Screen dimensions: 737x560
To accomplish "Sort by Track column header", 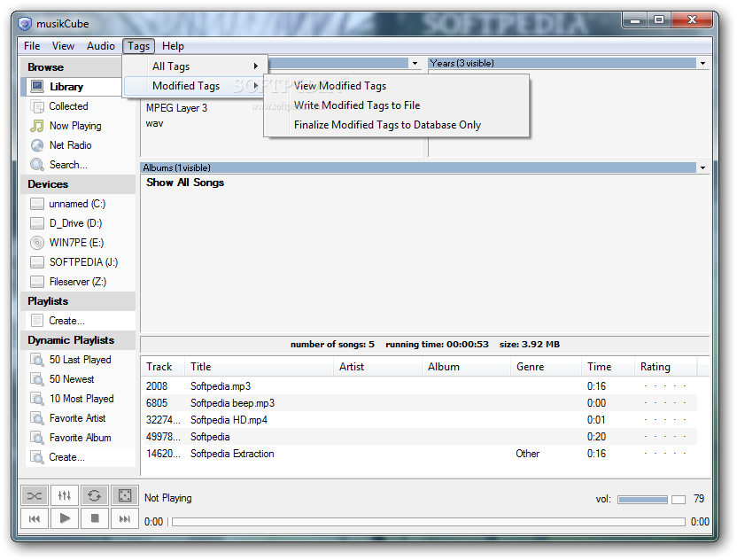I will [162, 367].
